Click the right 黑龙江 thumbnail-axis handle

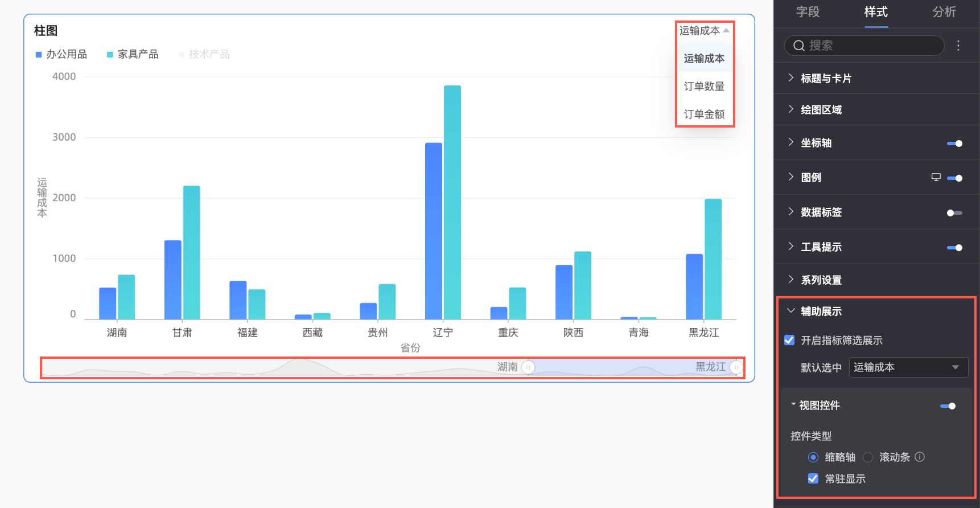pyautogui.click(x=736, y=367)
